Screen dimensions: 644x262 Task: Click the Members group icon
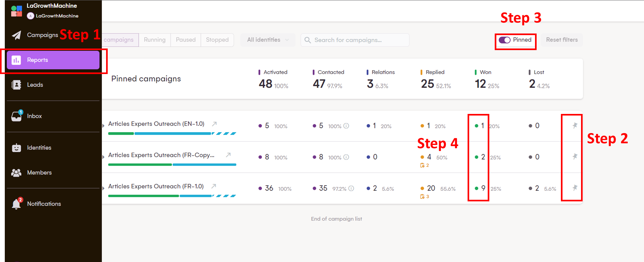(16, 173)
